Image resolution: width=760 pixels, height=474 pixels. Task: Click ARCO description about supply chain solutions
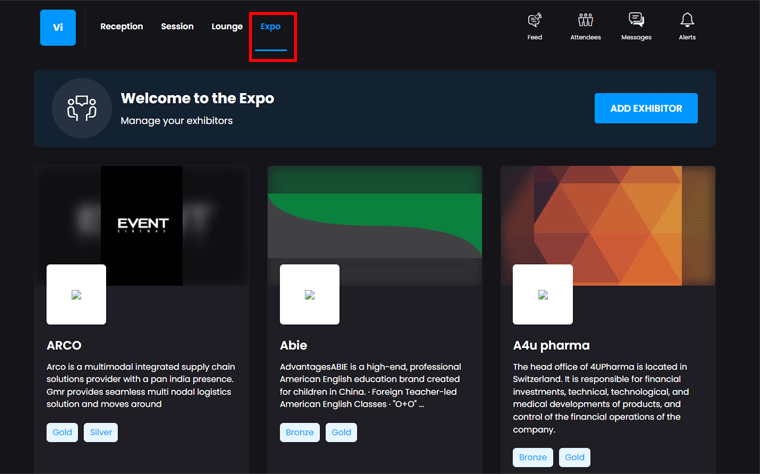pyautogui.click(x=141, y=385)
